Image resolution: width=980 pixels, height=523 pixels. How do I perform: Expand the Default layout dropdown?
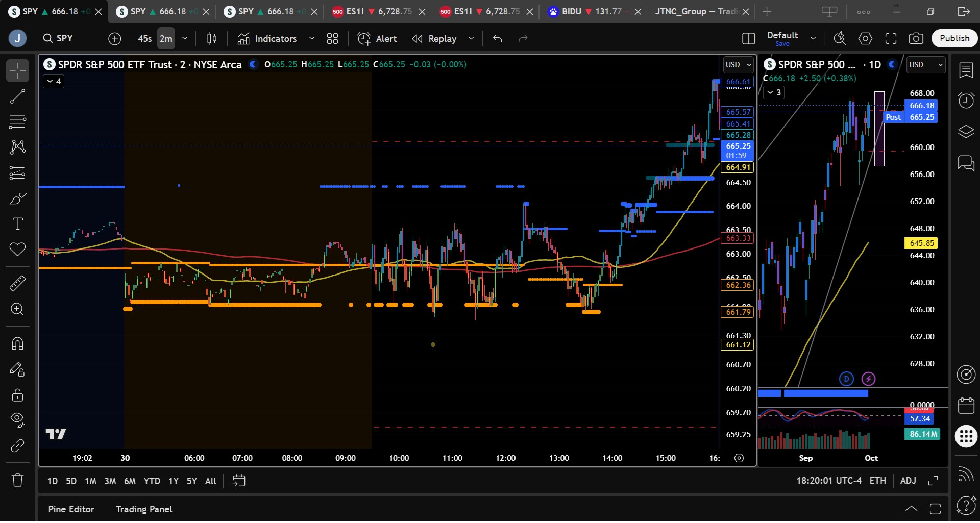[x=813, y=38]
